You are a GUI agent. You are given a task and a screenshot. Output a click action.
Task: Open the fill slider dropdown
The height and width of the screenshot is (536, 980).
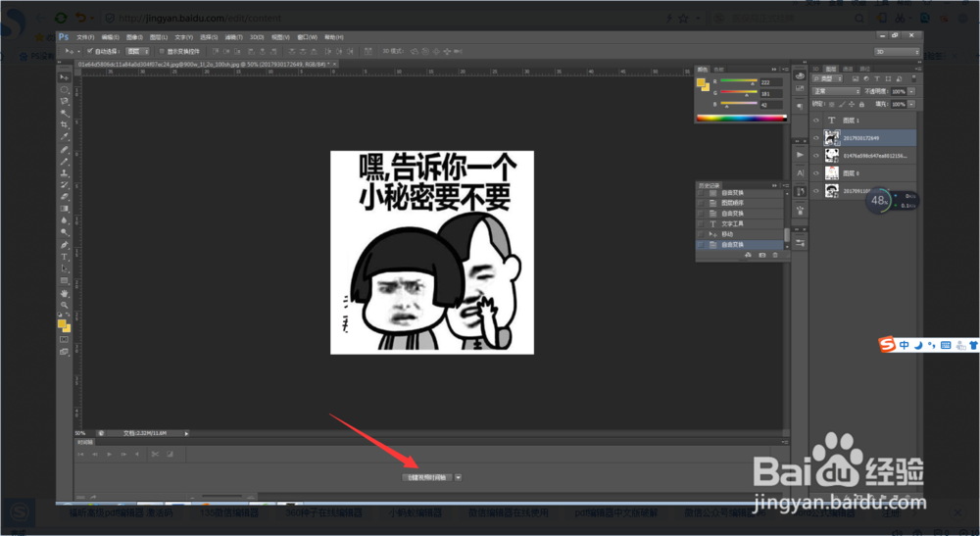pos(911,104)
